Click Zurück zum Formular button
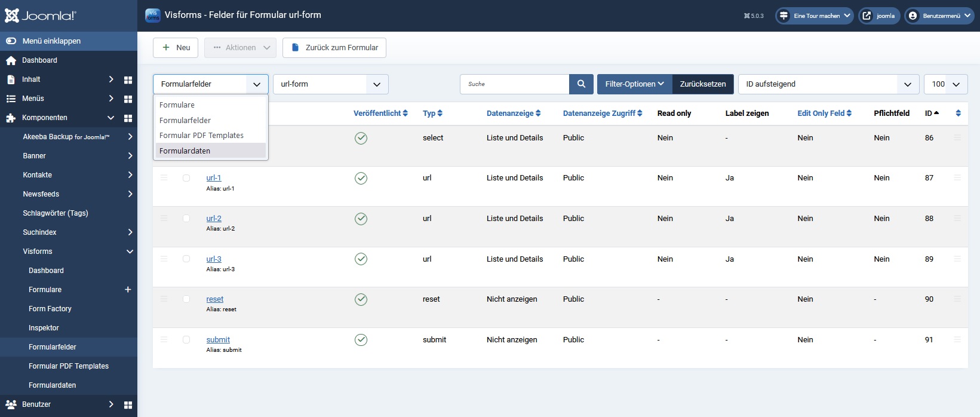 coord(334,48)
